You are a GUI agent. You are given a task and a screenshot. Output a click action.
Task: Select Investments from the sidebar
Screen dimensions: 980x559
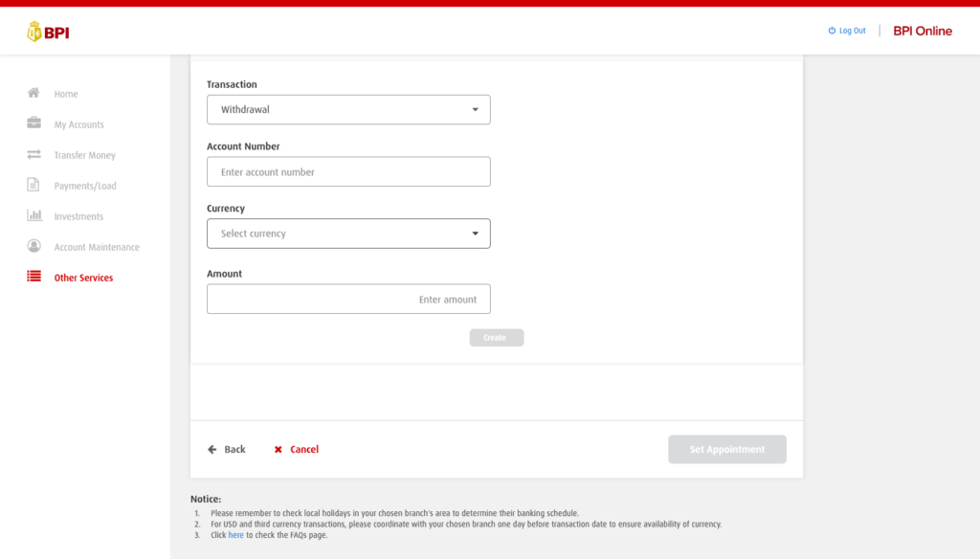tap(78, 216)
